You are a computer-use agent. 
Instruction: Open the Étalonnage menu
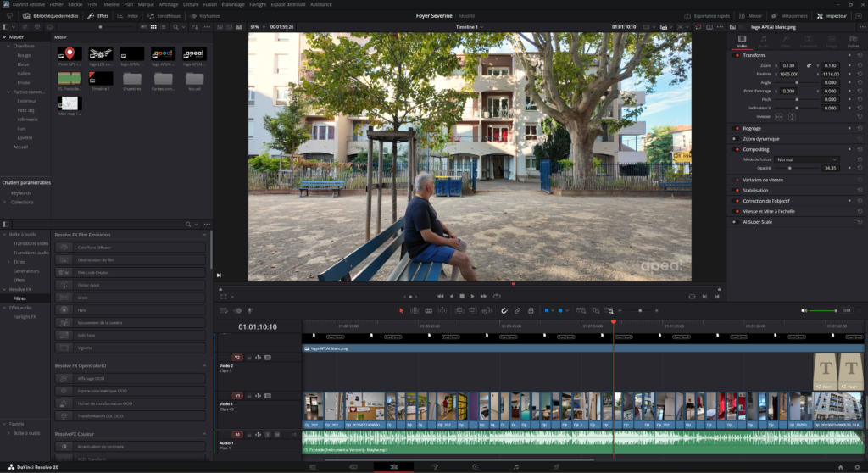pos(233,4)
